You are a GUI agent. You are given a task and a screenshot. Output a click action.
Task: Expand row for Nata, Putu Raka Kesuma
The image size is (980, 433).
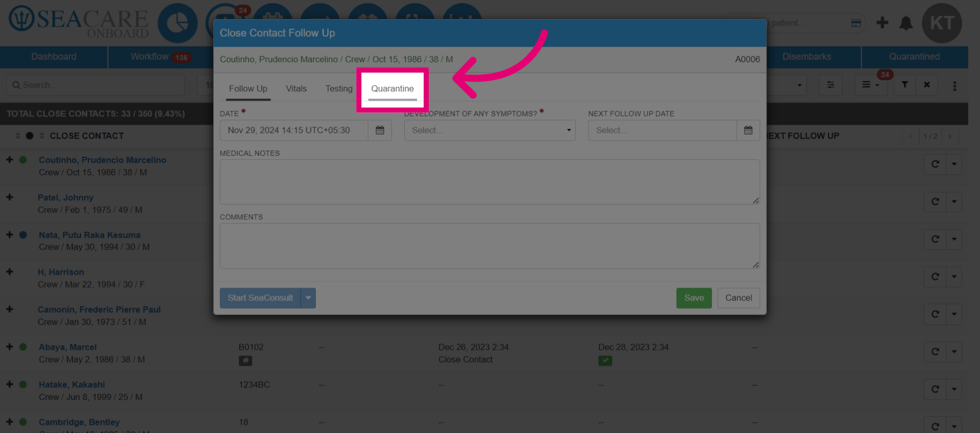[9, 235]
